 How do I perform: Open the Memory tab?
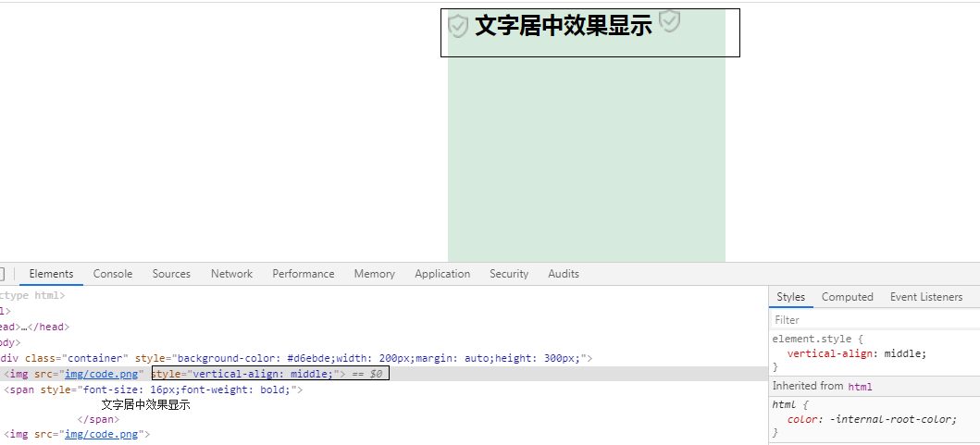[375, 274]
